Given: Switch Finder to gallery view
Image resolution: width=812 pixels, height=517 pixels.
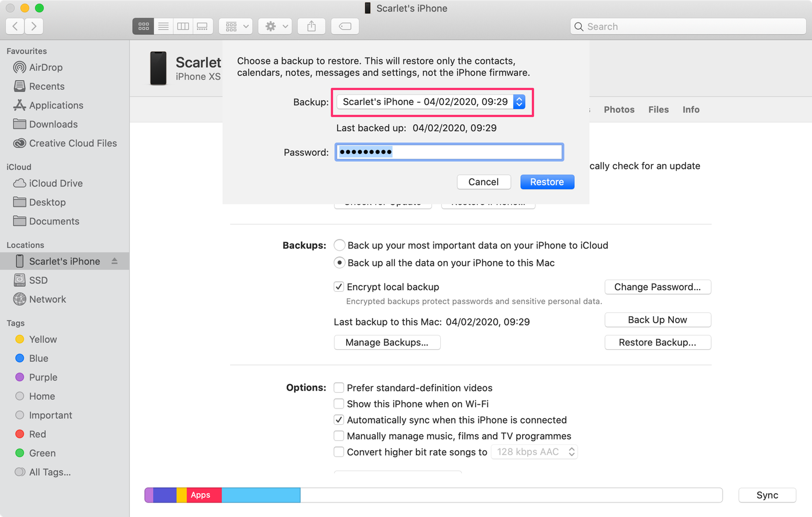Looking at the screenshot, I should click(x=202, y=26).
